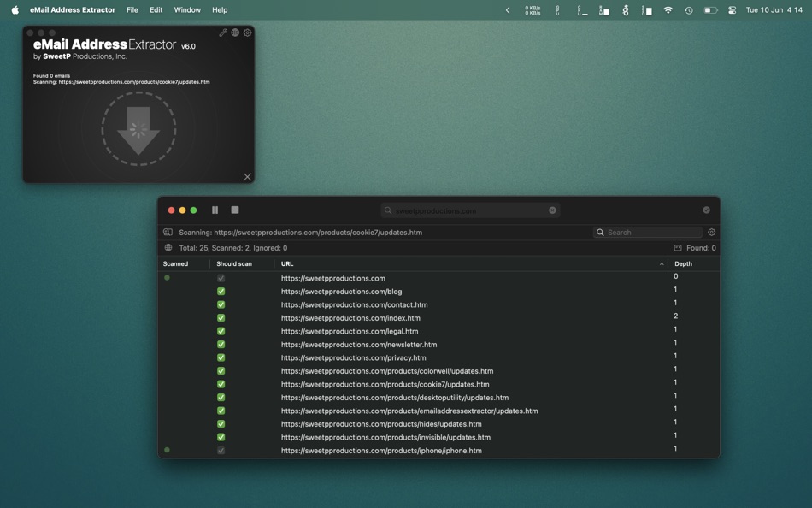Click the sweetpproductions.com URL field
The image size is (812, 508).
(470, 210)
